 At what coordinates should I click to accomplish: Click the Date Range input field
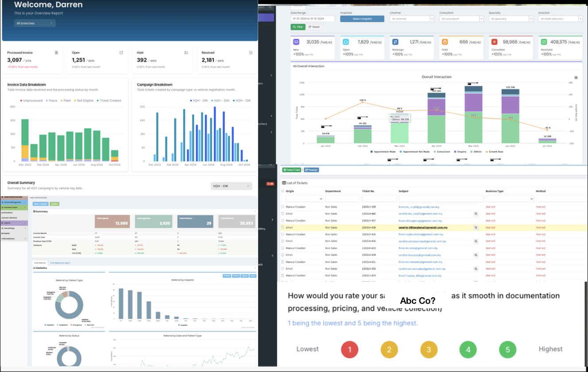(x=312, y=18)
